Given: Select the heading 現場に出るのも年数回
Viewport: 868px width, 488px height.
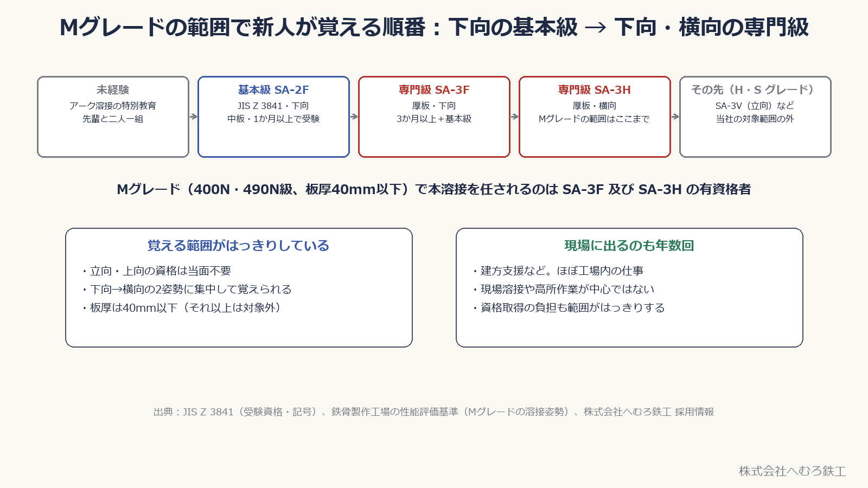Looking at the screenshot, I should tap(629, 246).
